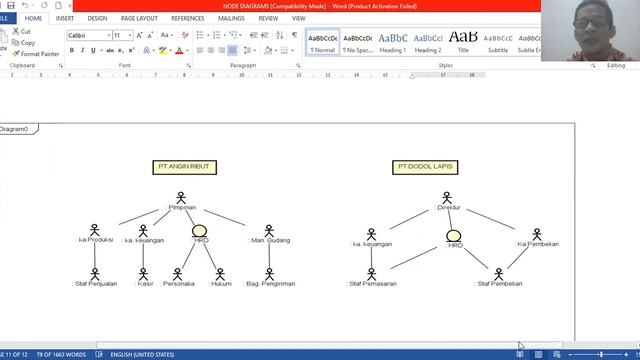The width and height of the screenshot is (640, 360).
Task: Apply red font color A button
Action: click(179, 51)
